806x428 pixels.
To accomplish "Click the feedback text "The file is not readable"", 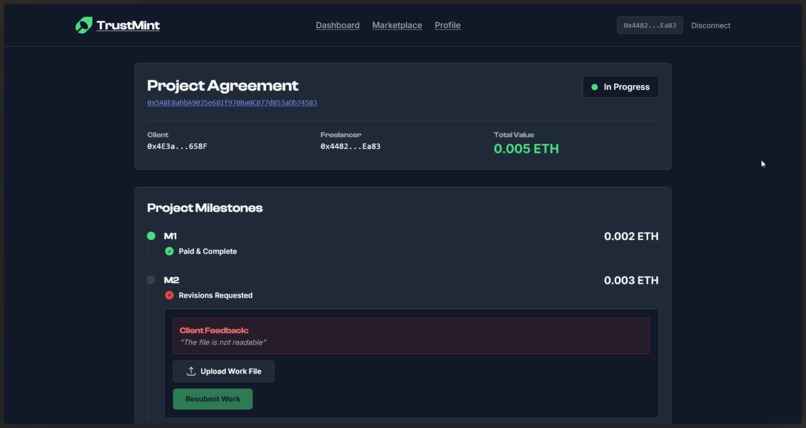I will 223,342.
